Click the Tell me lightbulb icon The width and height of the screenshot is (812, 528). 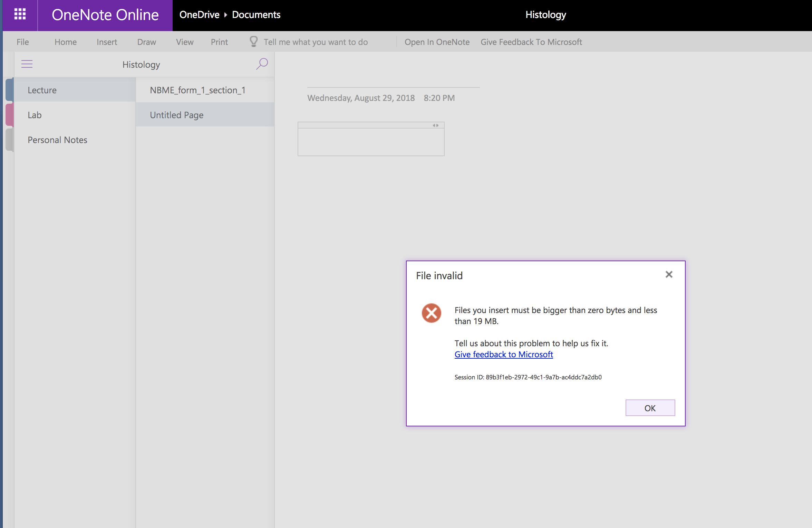click(254, 42)
